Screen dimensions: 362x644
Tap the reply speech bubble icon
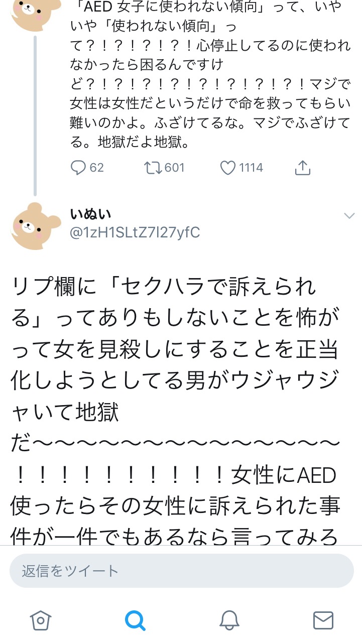(x=78, y=168)
